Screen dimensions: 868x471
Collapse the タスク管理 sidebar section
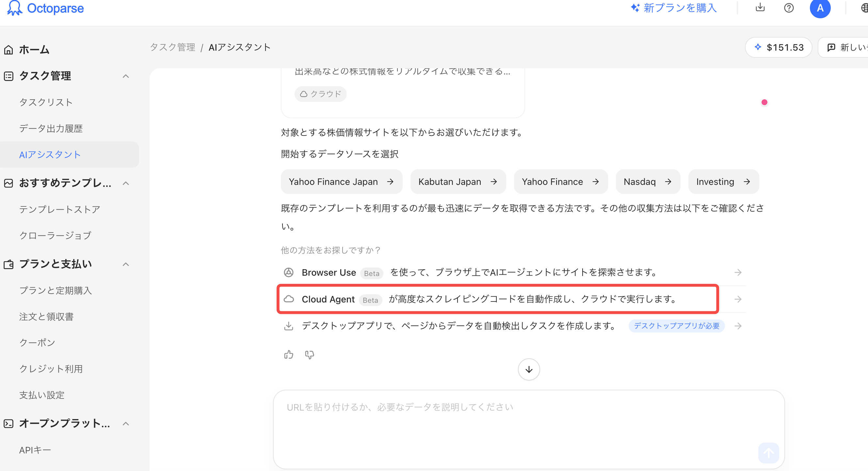click(126, 76)
